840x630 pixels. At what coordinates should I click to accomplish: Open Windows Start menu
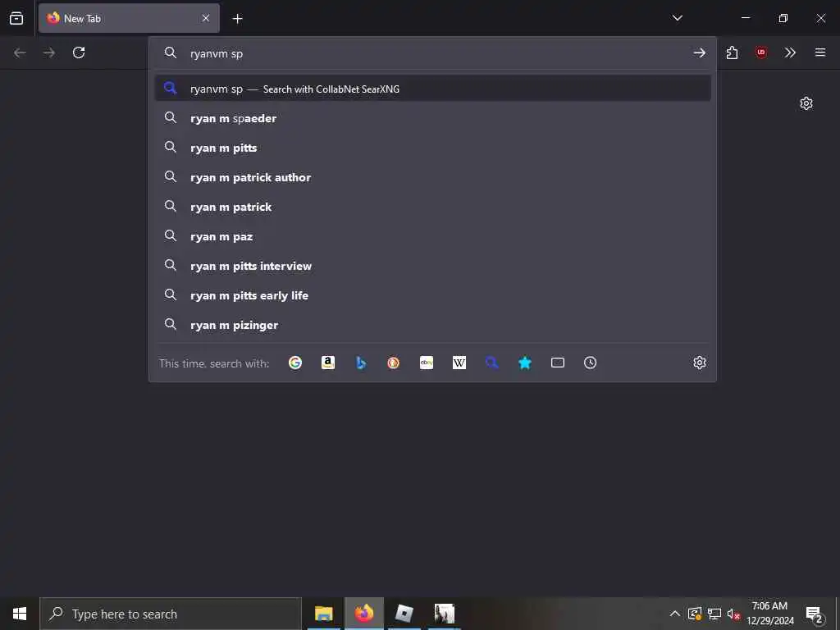(20, 614)
